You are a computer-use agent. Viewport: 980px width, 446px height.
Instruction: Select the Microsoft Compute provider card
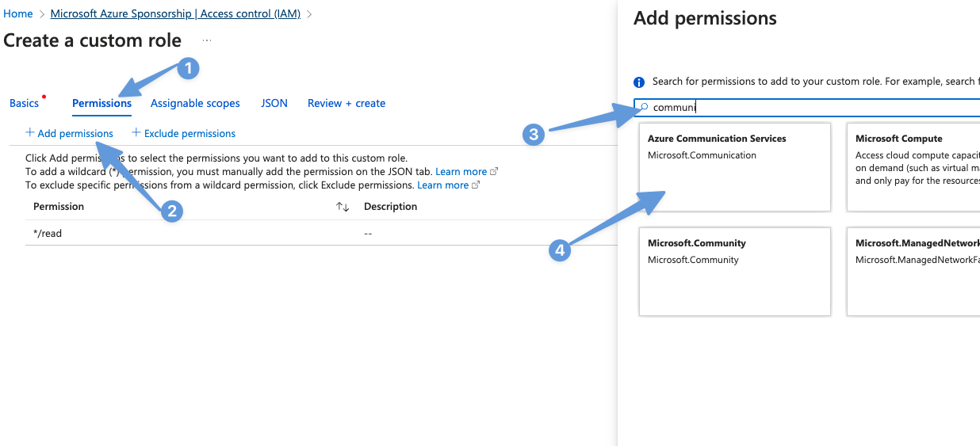click(x=913, y=167)
